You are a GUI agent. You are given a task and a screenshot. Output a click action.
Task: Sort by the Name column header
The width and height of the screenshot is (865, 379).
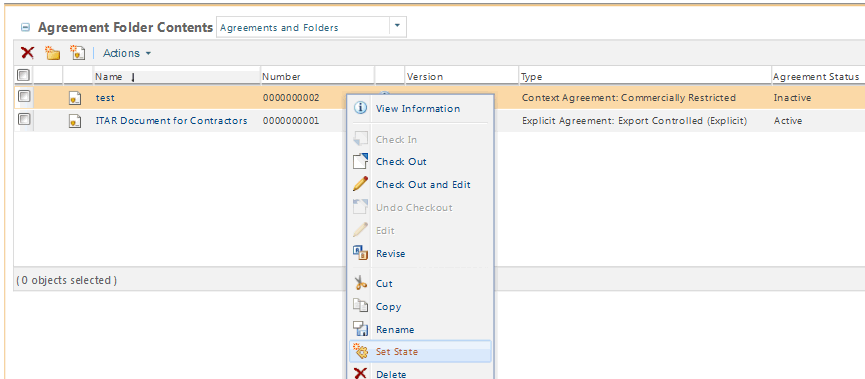click(109, 77)
